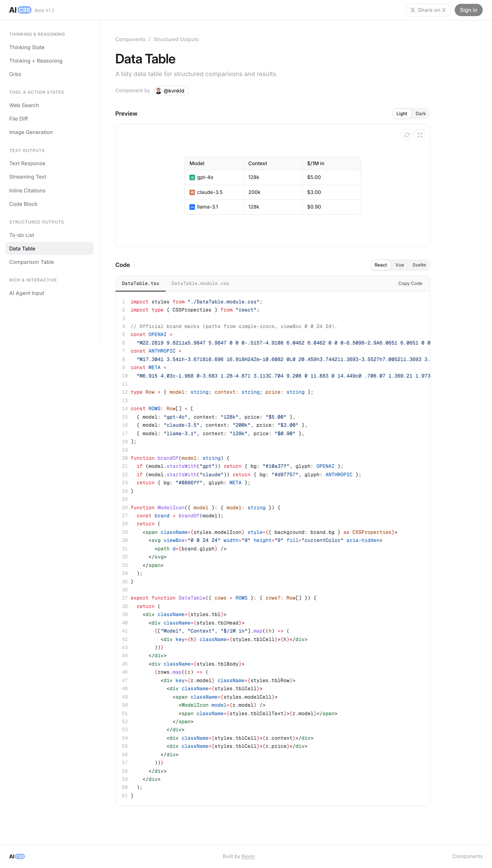This screenshot has height=868, width=492.
Task: Click the AI CSS logo in footer
Action: (17, 856)
